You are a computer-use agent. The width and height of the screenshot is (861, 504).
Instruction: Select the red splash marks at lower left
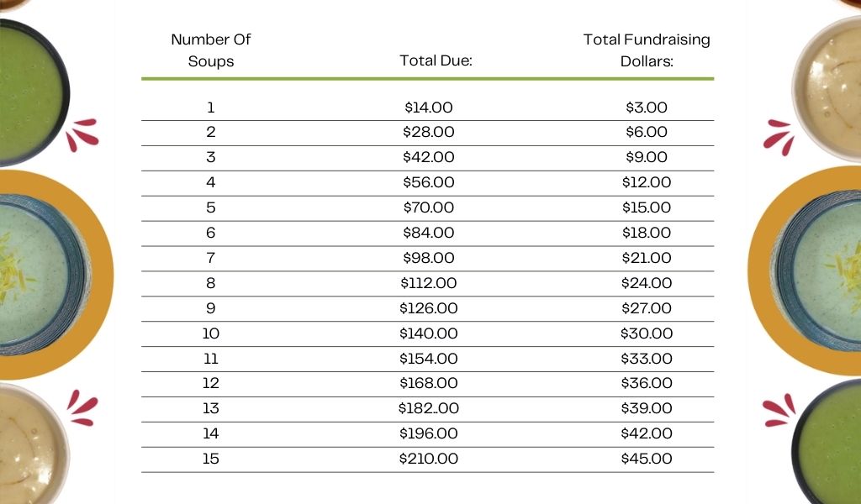82,408
